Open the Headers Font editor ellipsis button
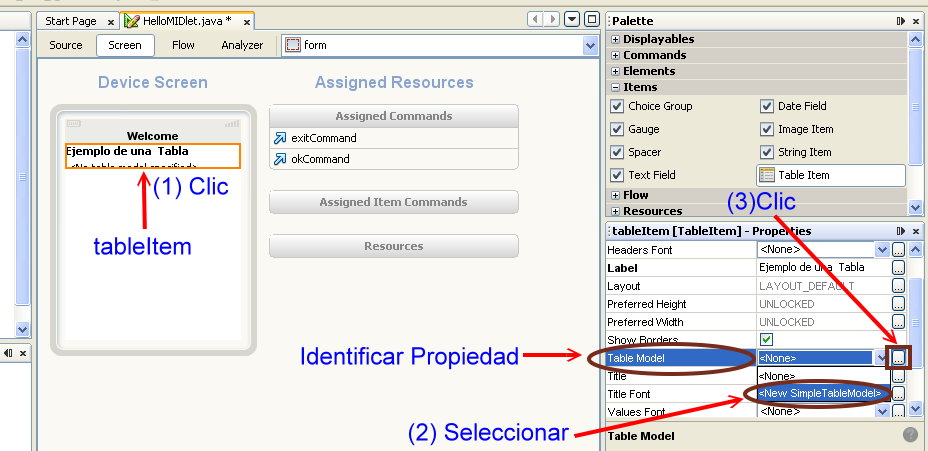Viewport: 928px width, 451px height. click(898, 250)
